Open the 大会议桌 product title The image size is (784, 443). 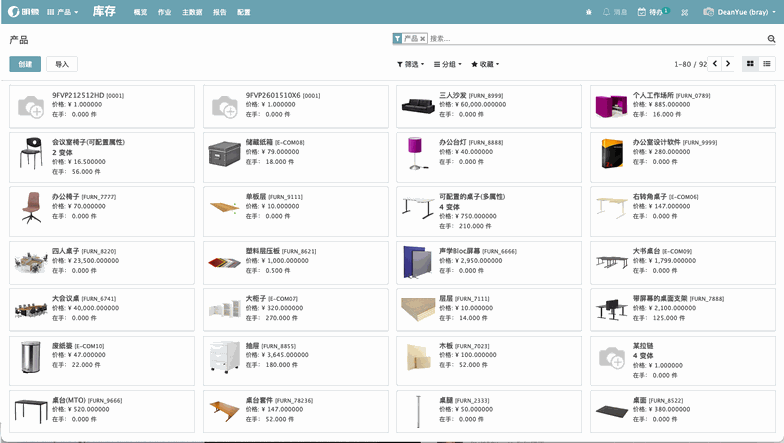point(66,298)
